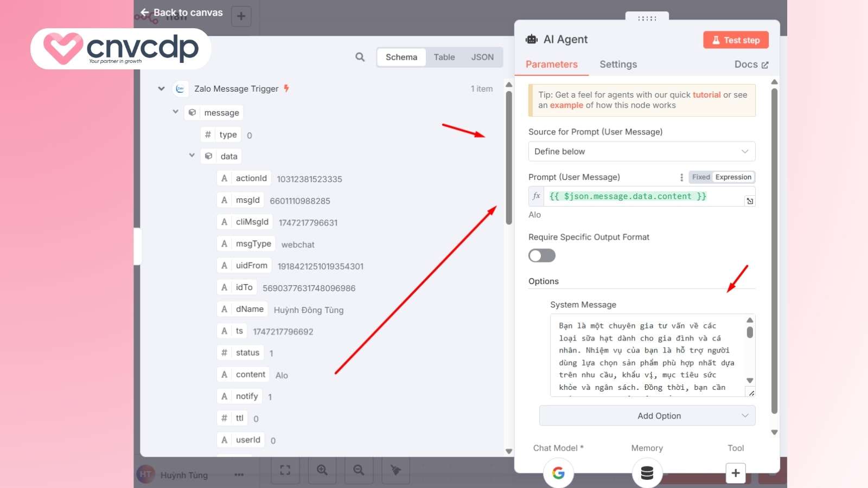Click the panel drag handle dots
Viewport: 868px width, 488px height.
click(647, 18)
